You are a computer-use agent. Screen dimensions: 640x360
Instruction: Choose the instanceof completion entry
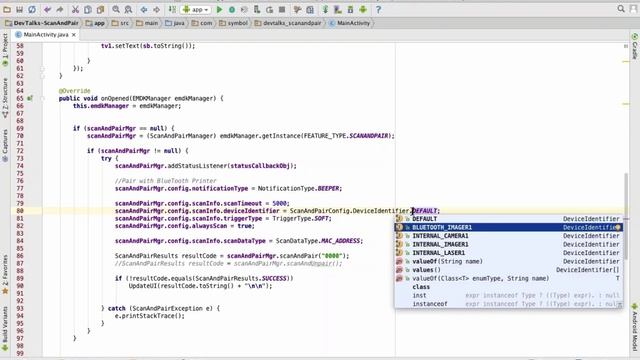point(508,304)
